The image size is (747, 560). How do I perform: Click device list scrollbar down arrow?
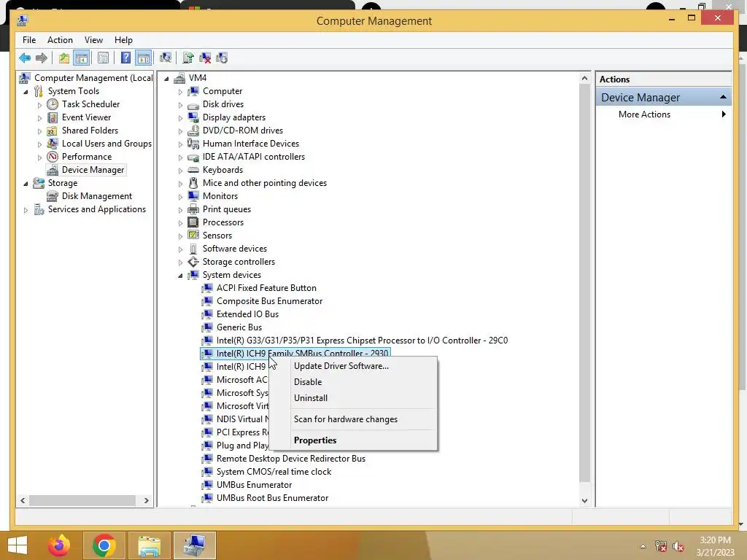point(584,500)
